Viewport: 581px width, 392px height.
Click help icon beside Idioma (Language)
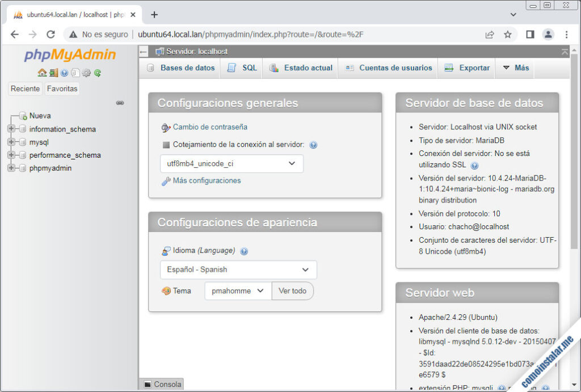[x=244, y=251]
